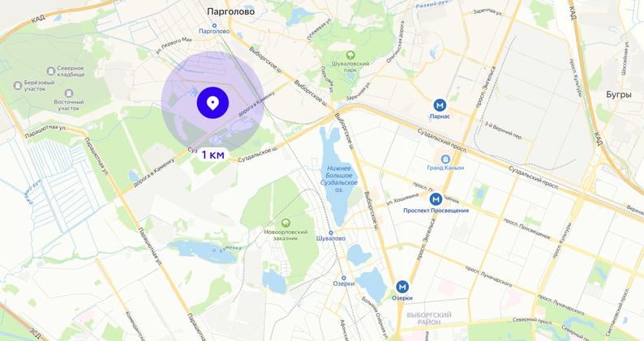Select the Шувалово railway station marker
The image size is (644, 341).
coord(331,232)
